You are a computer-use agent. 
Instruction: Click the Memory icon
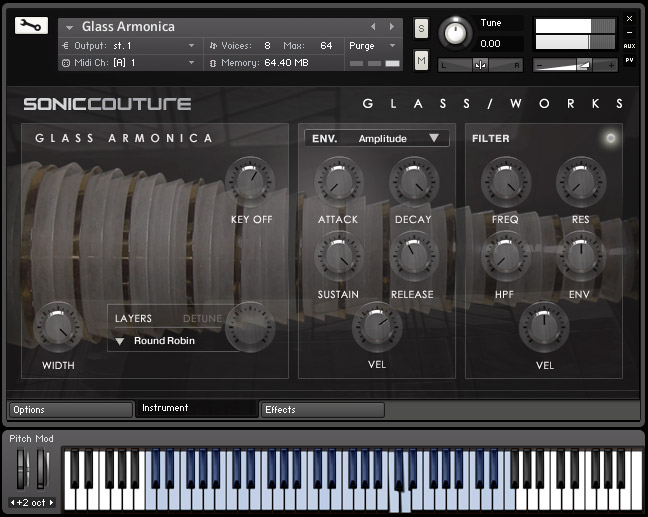[x=213, y=63]
